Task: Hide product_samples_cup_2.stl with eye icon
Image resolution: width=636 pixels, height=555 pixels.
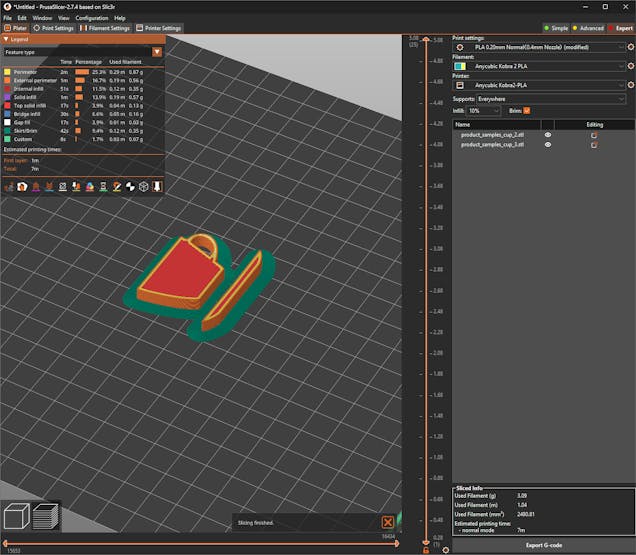Action: point(547,134)
